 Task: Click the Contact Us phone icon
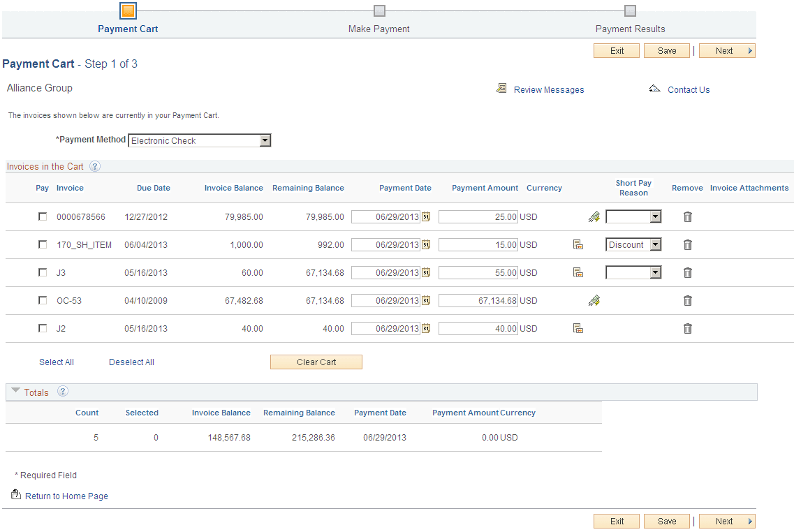pyautogui.click(x=654, y=88)
